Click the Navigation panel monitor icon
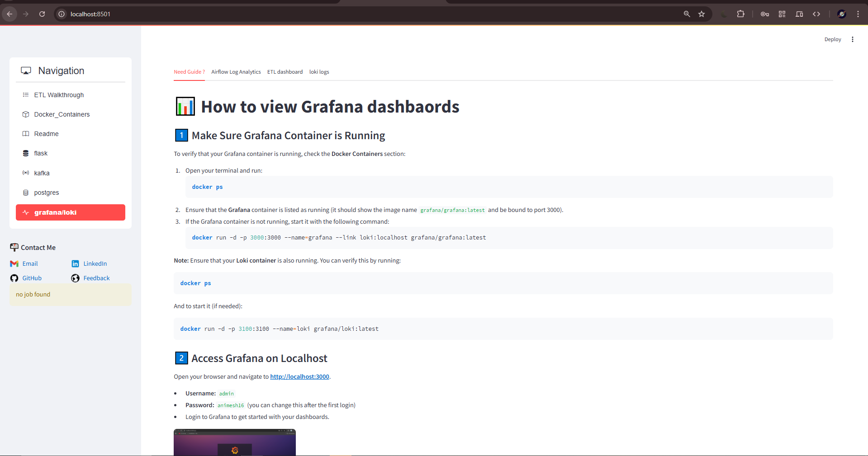The width and height of the screenshot is (868, 456). click(26, 70)
